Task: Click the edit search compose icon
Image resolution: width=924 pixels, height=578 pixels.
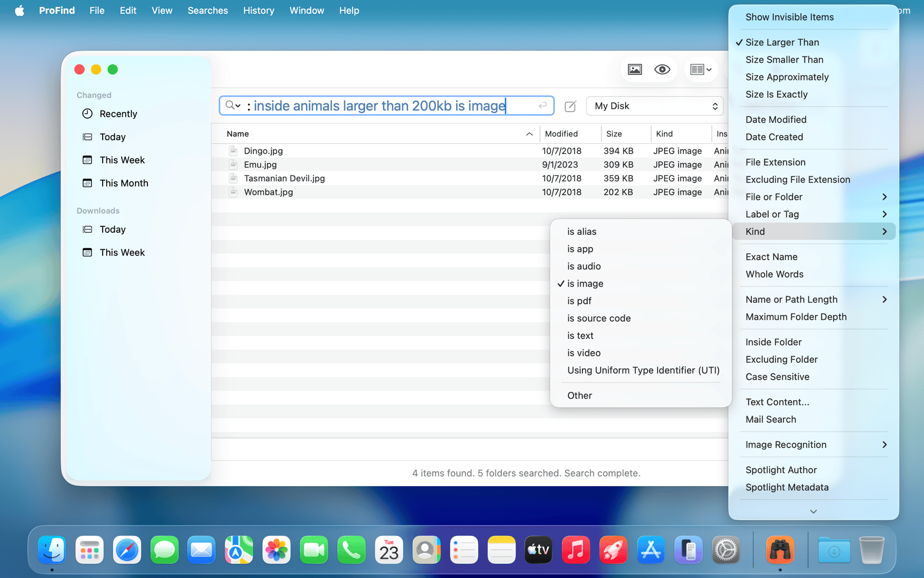Action: (x=570, y=106)
